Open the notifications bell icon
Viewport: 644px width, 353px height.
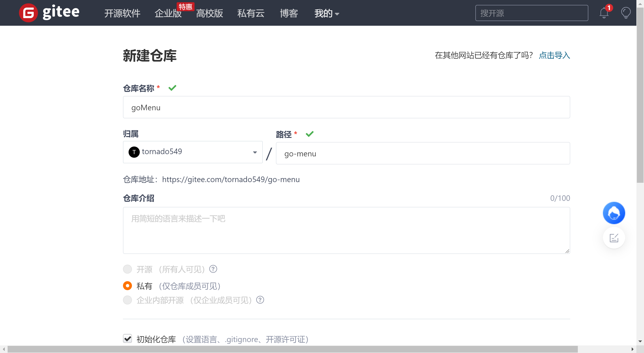pos(604,13)
